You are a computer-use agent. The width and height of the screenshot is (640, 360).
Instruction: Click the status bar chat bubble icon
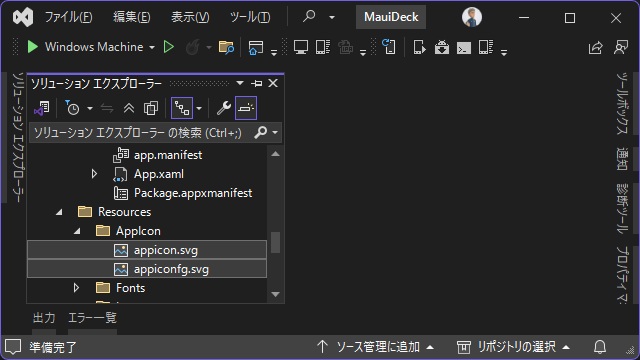click(x=13, y=347)
